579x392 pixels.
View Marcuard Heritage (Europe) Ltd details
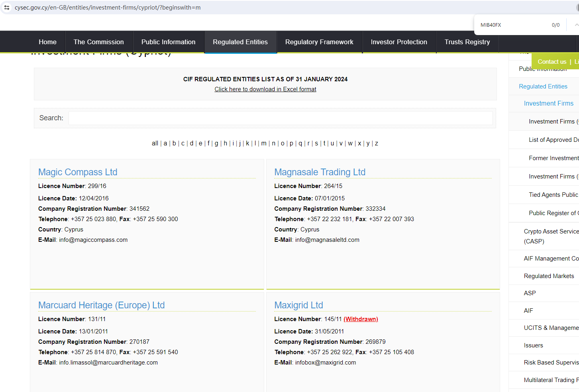pyautogui.click(x=101, y=305)
